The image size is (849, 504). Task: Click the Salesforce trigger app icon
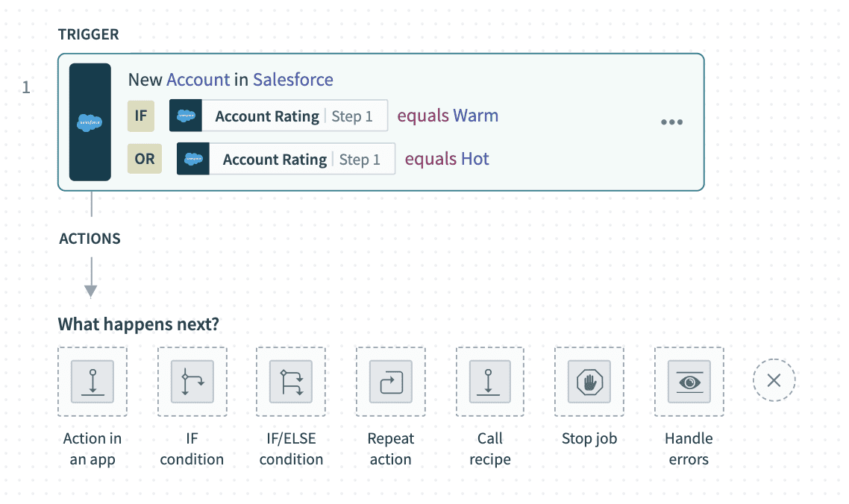(x=90, y=122)
